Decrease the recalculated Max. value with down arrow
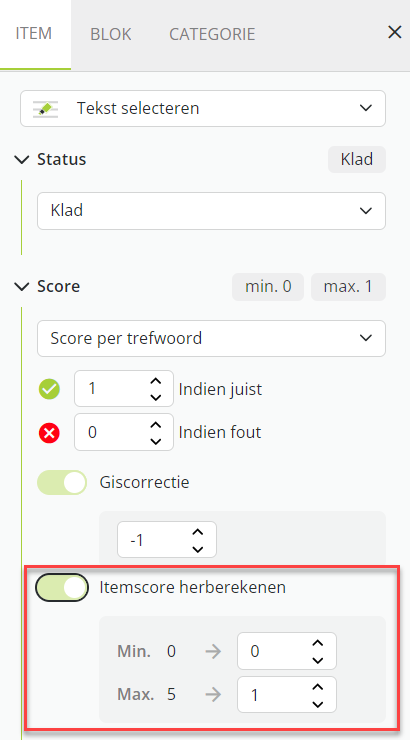This screenshot has width=410, height=740. 318,703
